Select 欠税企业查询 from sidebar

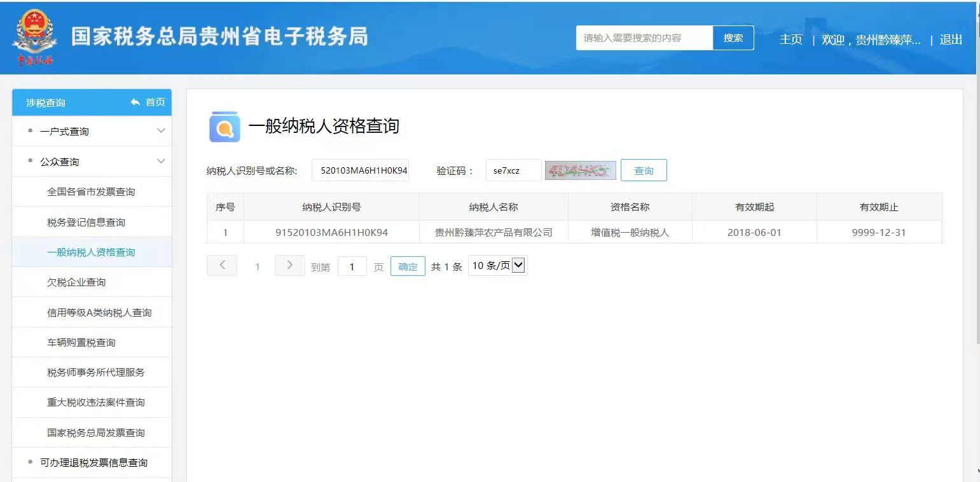pyautogui.click(x=76, y=282)
